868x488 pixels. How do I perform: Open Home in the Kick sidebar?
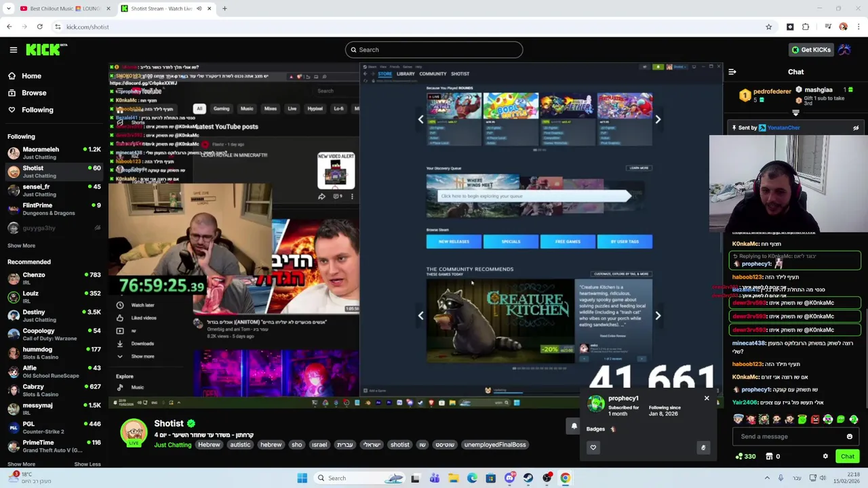click(x=25, y=76)
